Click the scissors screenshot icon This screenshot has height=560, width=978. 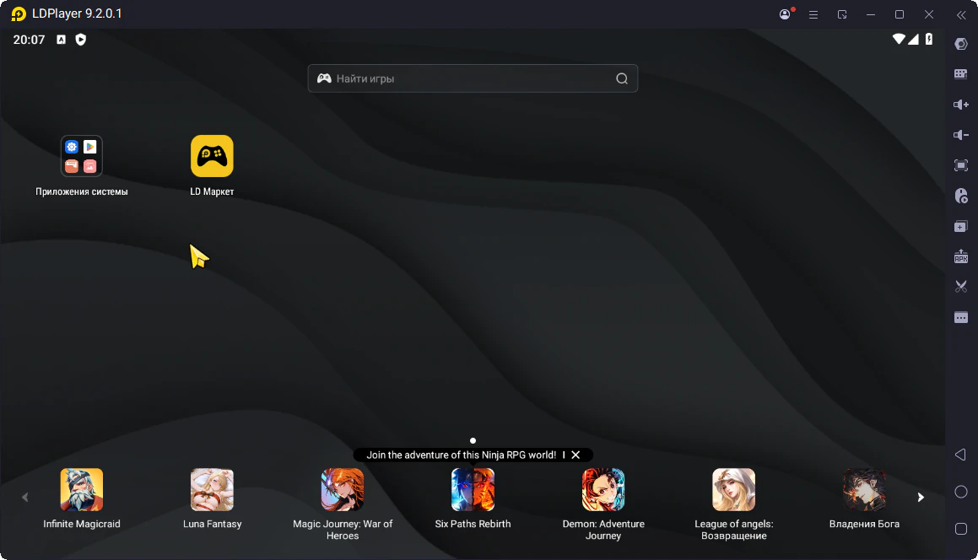pos(960,287)
